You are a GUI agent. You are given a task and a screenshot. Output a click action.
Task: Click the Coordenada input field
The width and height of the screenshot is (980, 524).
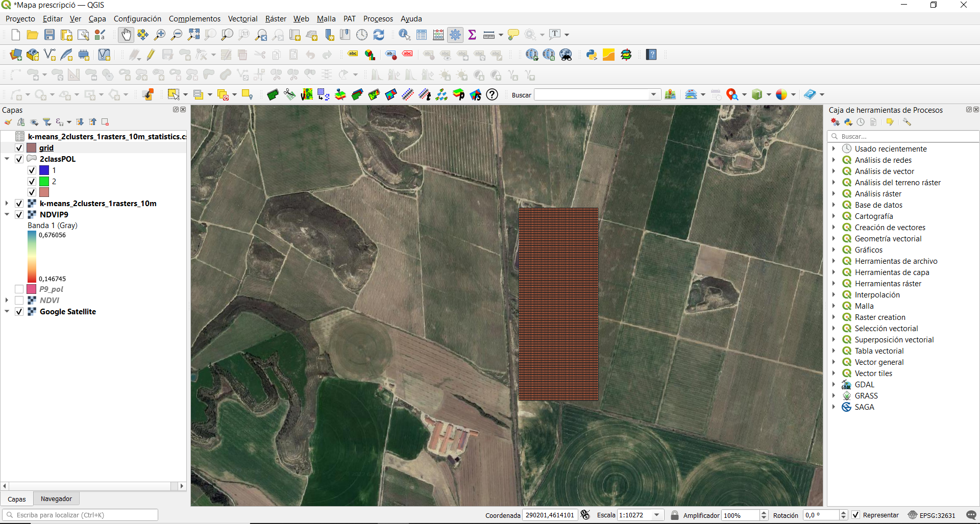coord(550,515)
